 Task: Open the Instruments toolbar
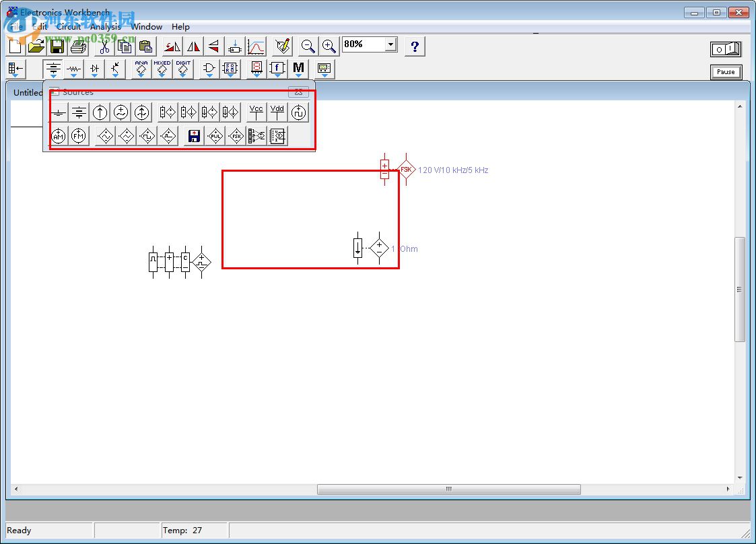point(324,68)
